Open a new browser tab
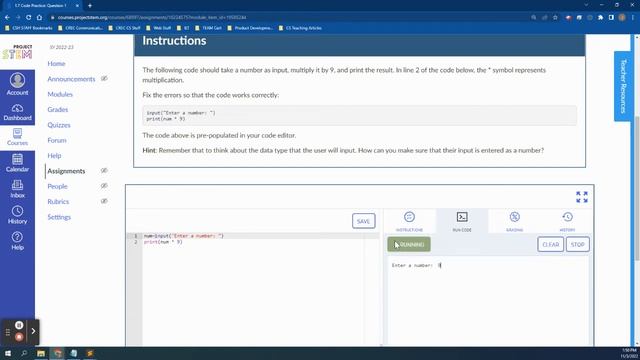 coord(90,6)
